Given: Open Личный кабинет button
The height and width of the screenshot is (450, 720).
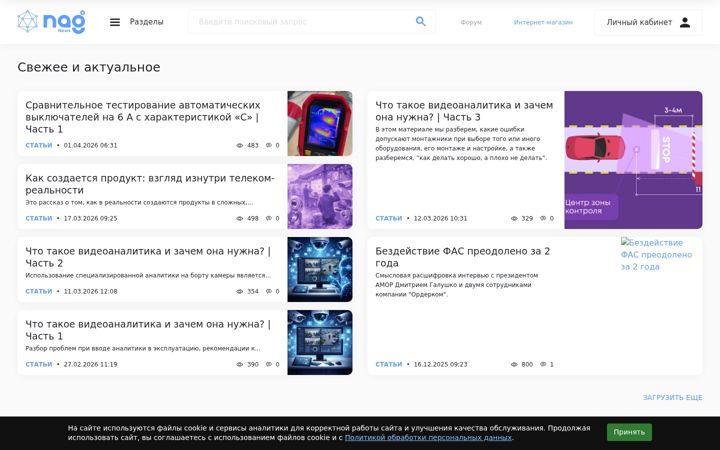Looking at the screenshot, I should coord(648,22).
